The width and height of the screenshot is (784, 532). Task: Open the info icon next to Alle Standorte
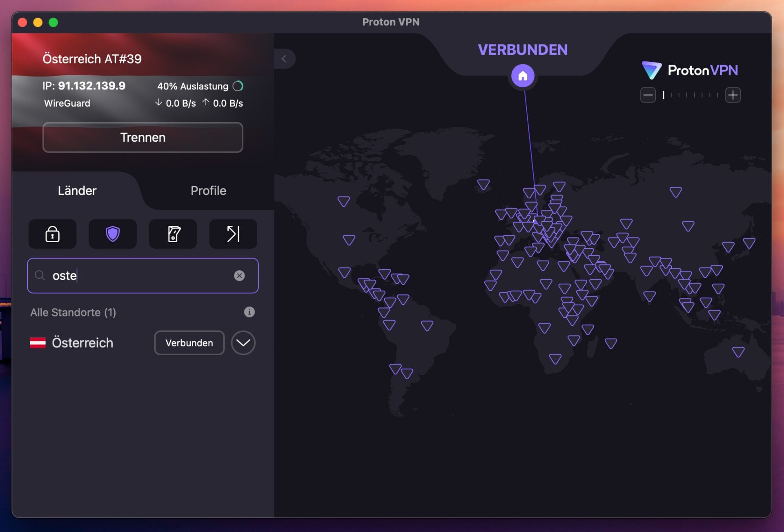[250, 312]
